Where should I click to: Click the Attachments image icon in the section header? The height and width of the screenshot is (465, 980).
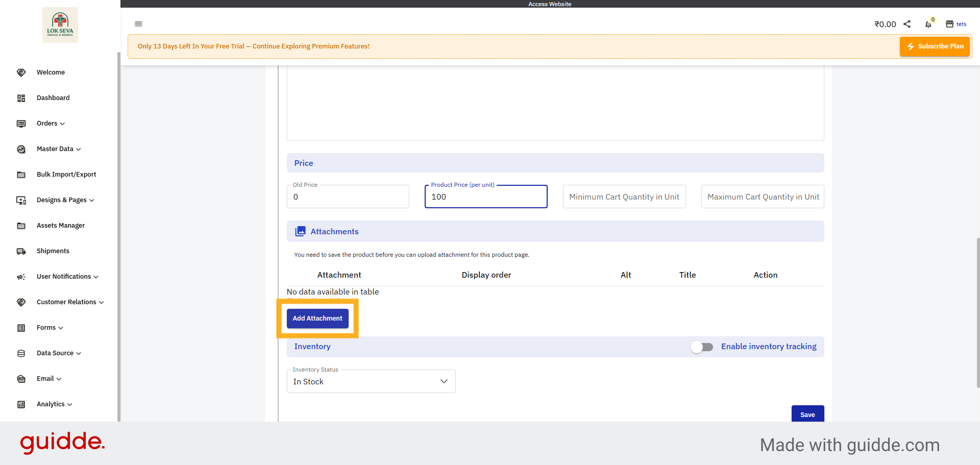tap(300, 231)
